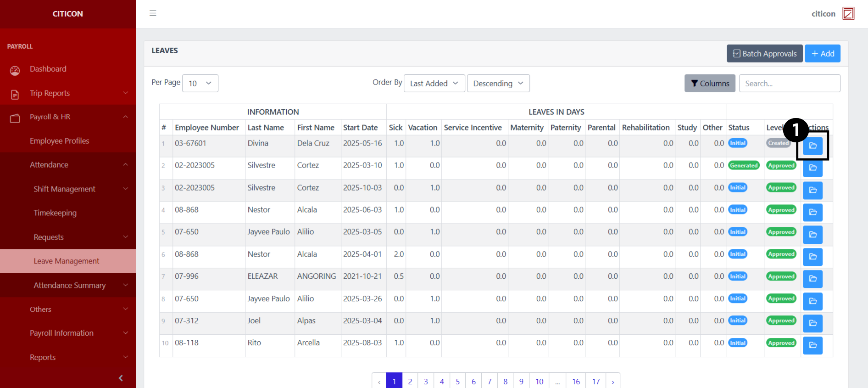Open folder icon for ELEAZAR ANGORING's leave
The image size is (868, 388).
pyautogui.click(x=812, y=279)
